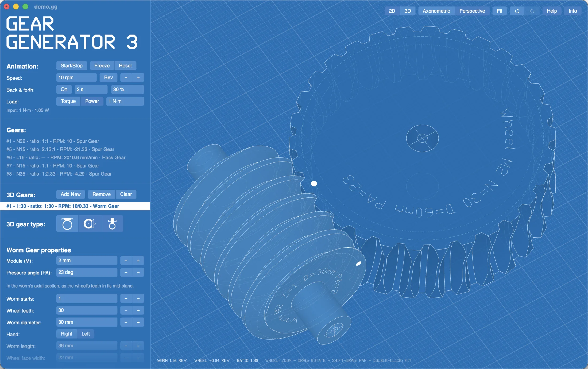Screen dimensions: 588x369
Task: Increase Wheel teeth with plus
Action: 138,310
